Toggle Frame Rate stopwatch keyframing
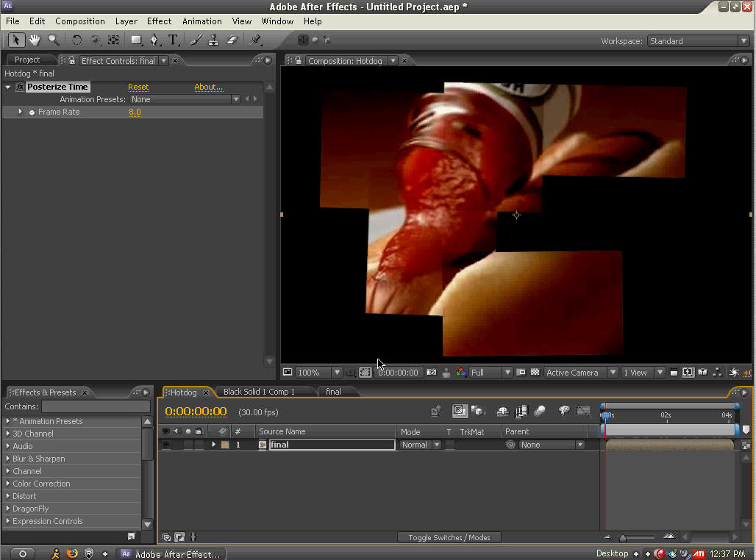This screenshot has width=756, height=560. (32, 112)
